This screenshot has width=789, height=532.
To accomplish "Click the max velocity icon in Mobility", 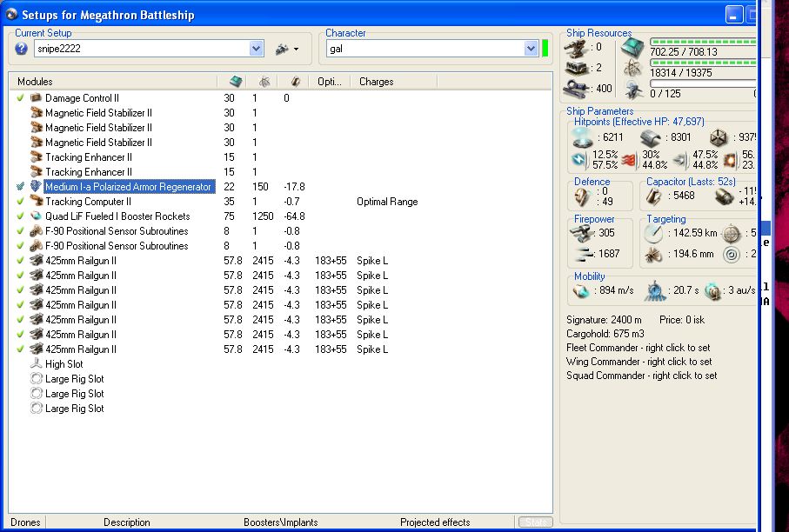I will (581, 292).
